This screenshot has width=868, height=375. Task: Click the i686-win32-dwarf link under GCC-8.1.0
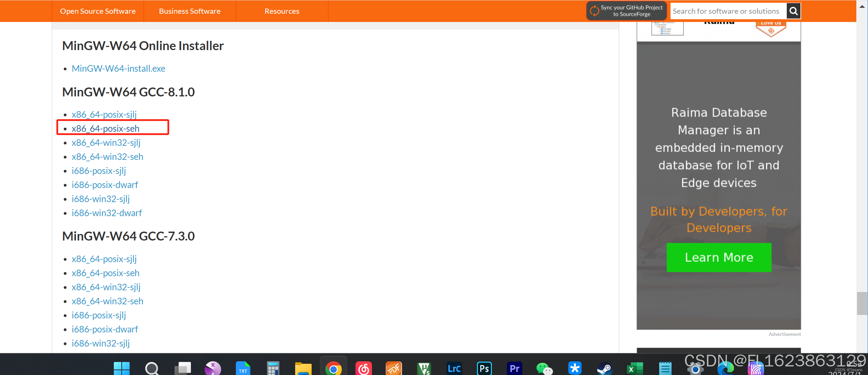tap(107, 213)
